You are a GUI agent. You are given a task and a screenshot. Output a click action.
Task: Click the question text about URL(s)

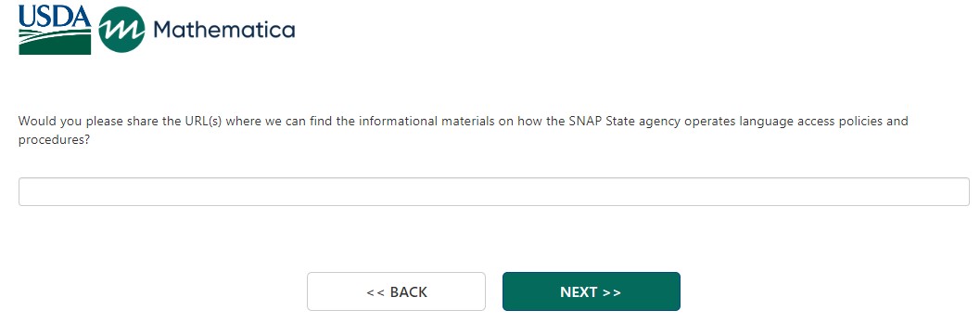464,130
